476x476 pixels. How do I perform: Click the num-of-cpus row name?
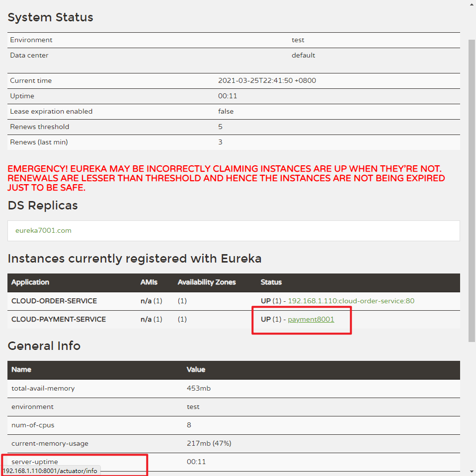coord(33,425)
